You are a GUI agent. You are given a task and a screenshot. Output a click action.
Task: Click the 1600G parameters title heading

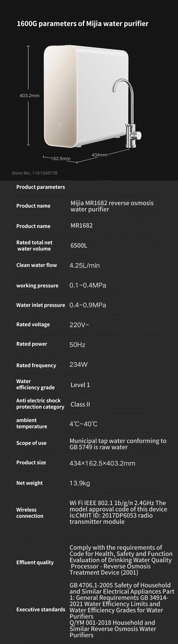pos(83,24)
